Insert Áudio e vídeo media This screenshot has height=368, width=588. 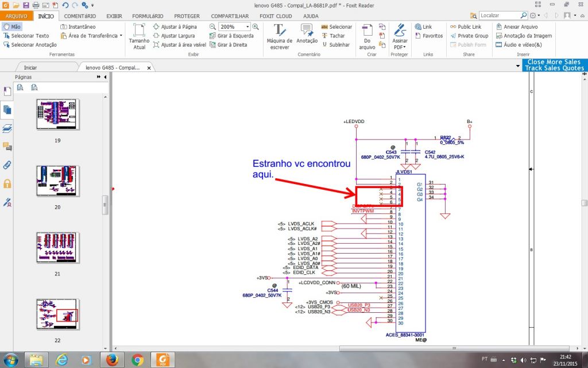pos(519,45)
